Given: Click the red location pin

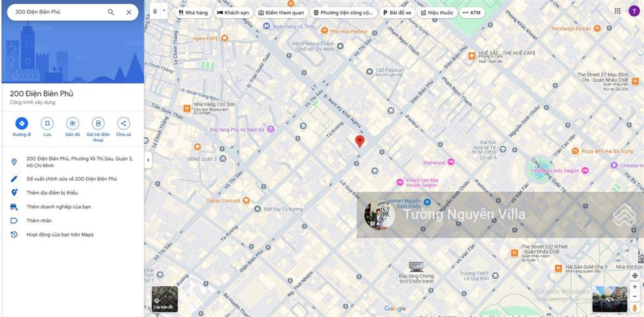Looking at the screenshot, I should point(360,141).
